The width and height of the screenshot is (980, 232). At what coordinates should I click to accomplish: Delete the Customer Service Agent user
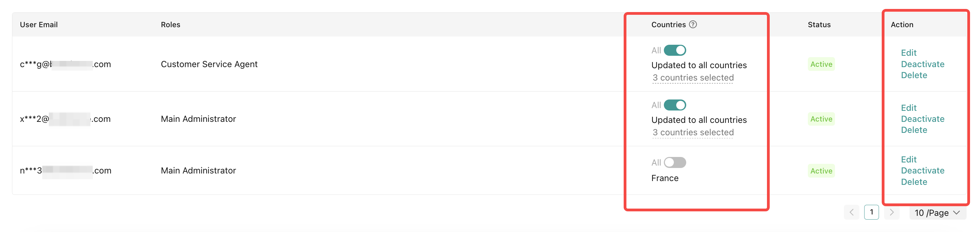point(914,75)
